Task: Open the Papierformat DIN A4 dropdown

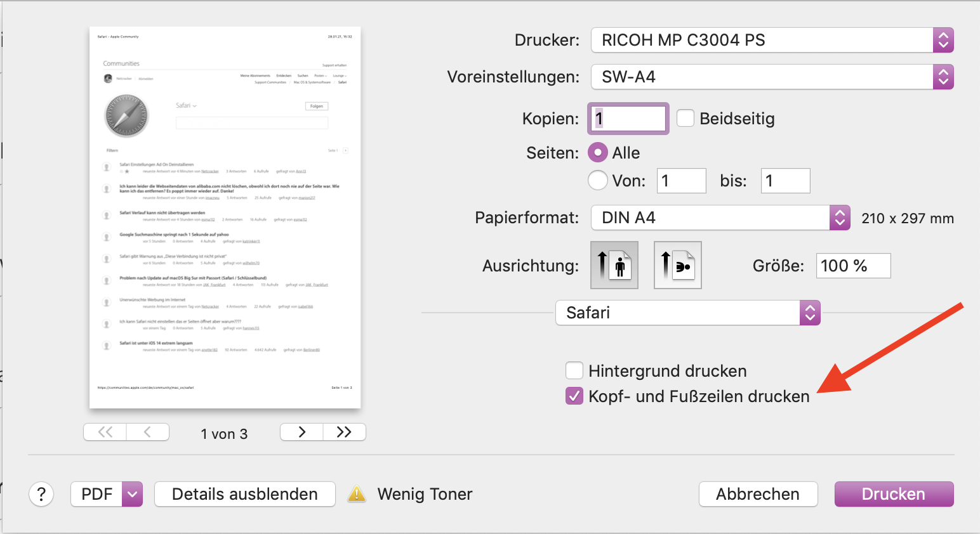Action: point(720,218)
